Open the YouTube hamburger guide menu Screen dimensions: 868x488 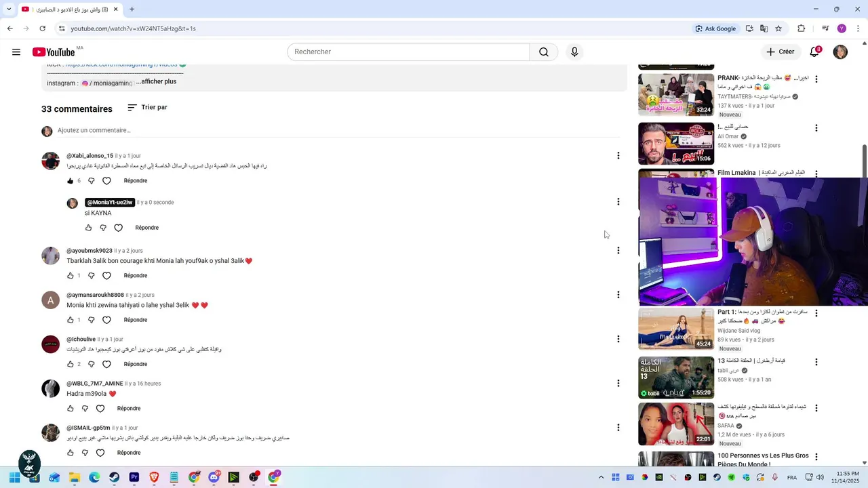coord(16,52)
